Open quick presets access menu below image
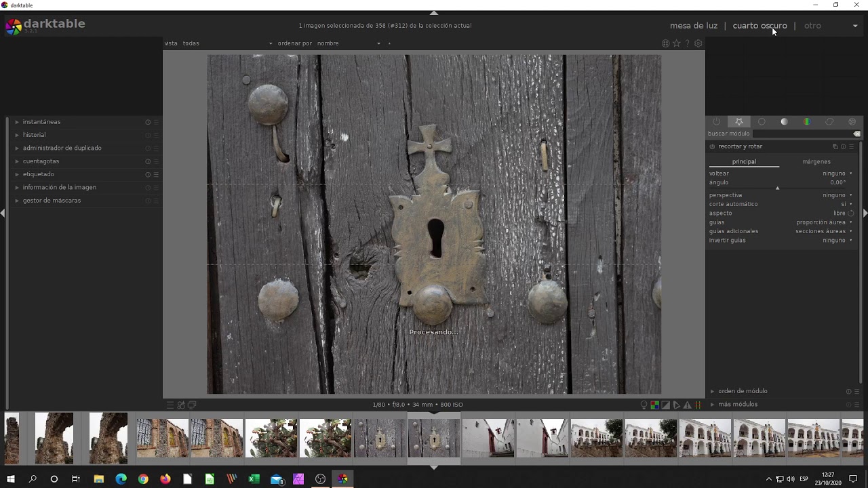868x488 pixels. coord(170,405)
